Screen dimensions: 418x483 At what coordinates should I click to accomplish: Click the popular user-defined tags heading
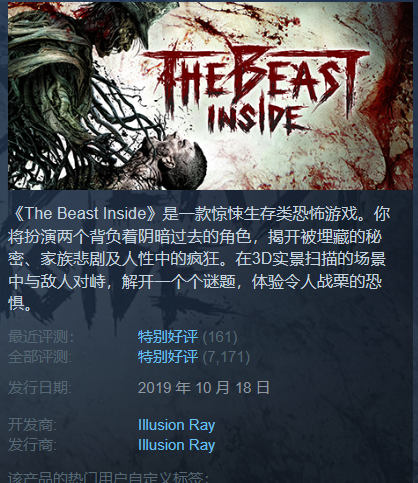(x=108, y=477)
